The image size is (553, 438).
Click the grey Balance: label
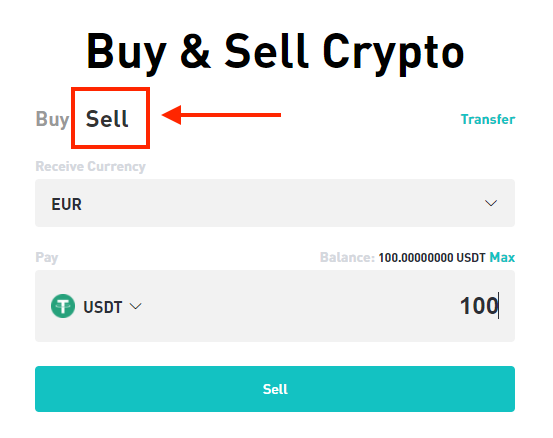point(347,257)
